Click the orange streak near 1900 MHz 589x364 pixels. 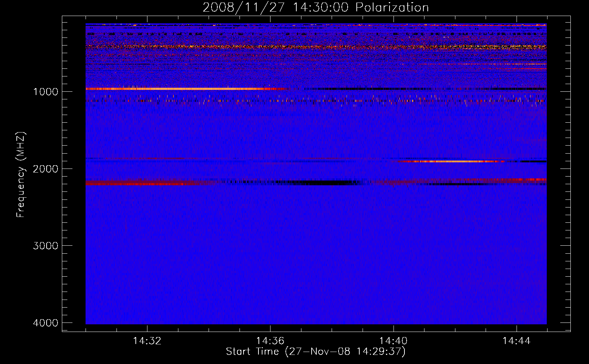[x=451, y=161]
